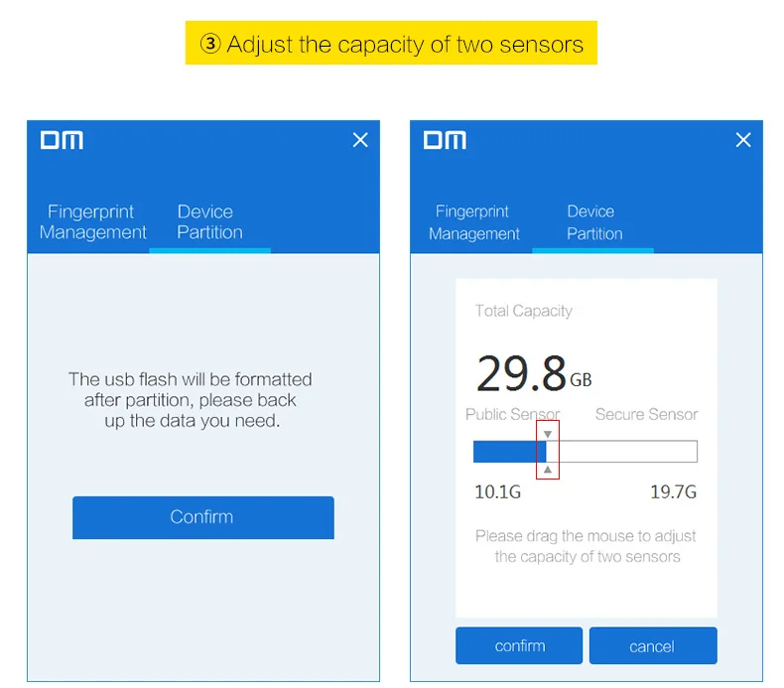Click the DM logo in right window

click(x=445, y=140)
